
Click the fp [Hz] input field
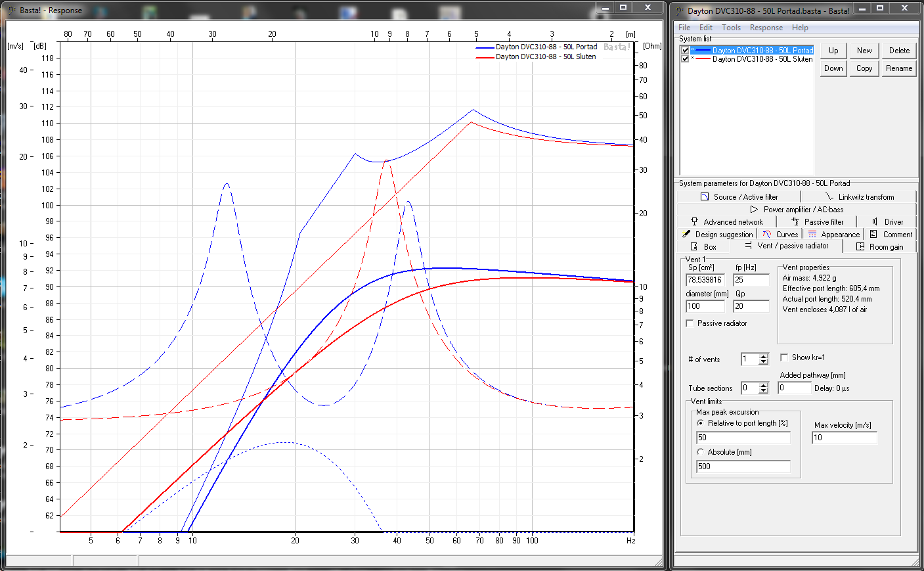coord(751,280)
